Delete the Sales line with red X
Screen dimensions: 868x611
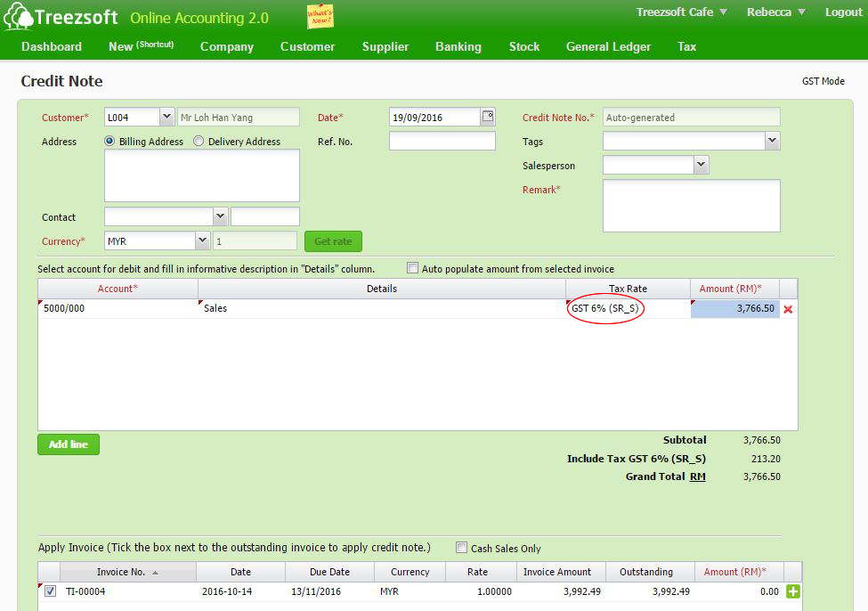coord(788,309)
